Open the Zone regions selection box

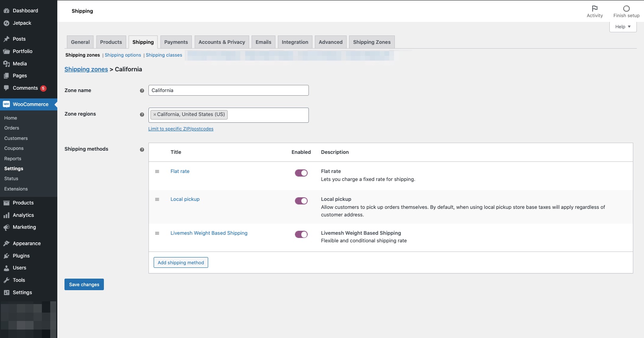pyautogui.click(x=267, y=115)
